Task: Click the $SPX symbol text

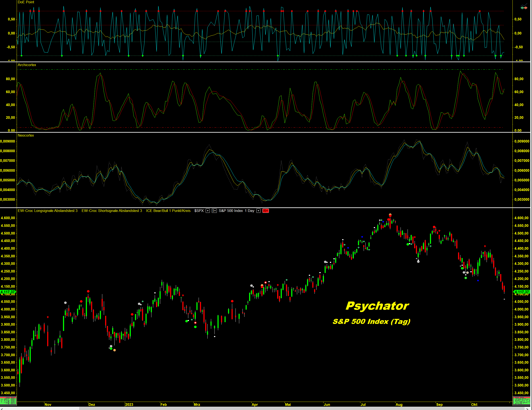Action: pos(199,211)
